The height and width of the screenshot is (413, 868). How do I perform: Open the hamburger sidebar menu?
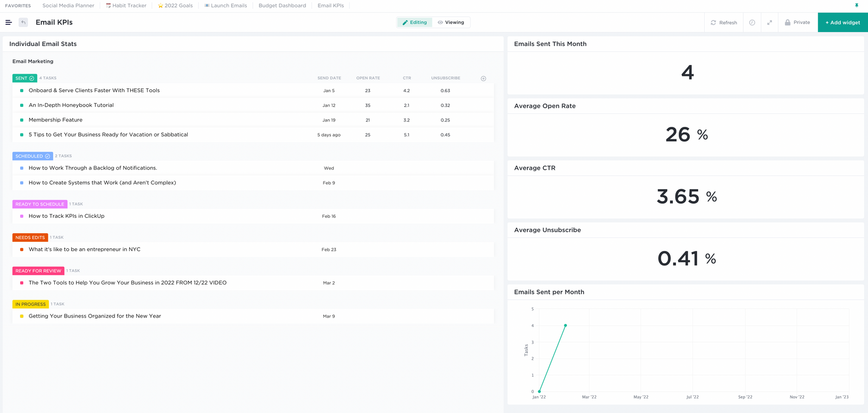click(x=9, y=22)
